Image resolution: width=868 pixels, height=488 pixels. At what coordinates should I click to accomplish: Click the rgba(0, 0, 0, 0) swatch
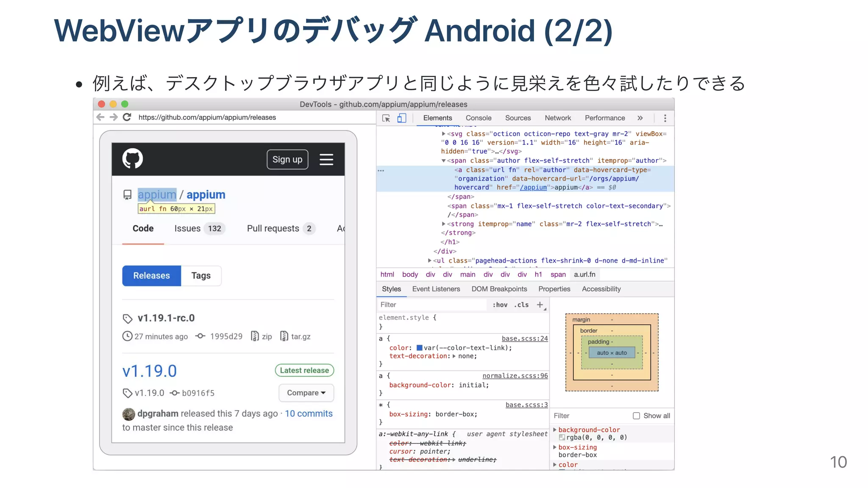(562, 438)
